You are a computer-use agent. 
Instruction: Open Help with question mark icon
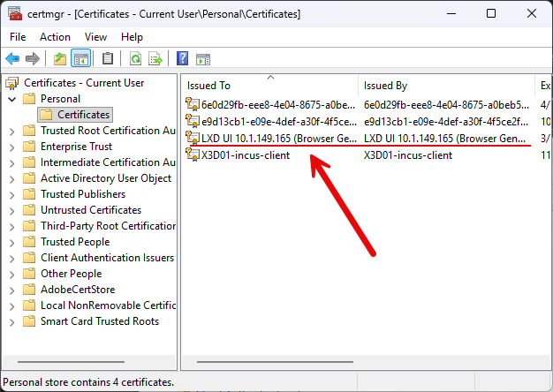[182, 58]
